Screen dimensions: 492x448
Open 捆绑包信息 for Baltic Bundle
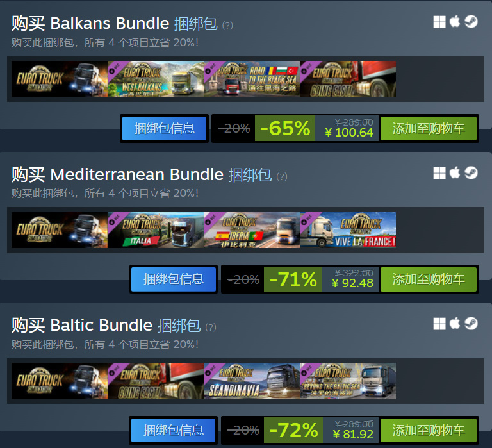click(174, 430)
